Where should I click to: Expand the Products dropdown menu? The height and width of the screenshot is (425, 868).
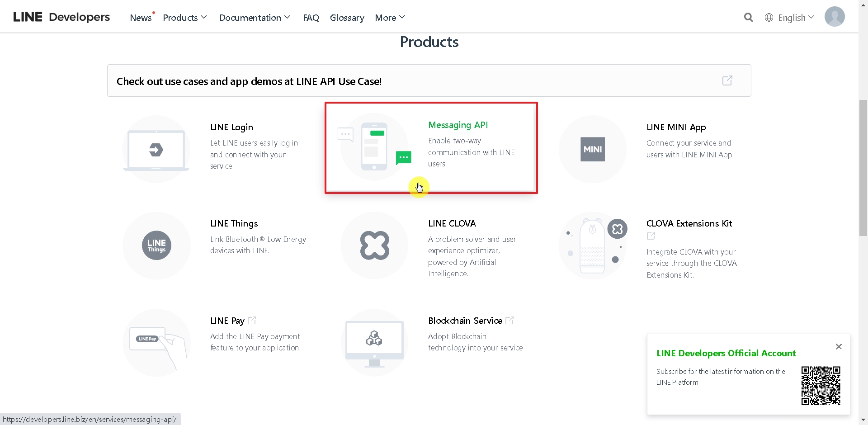(184, 18)
